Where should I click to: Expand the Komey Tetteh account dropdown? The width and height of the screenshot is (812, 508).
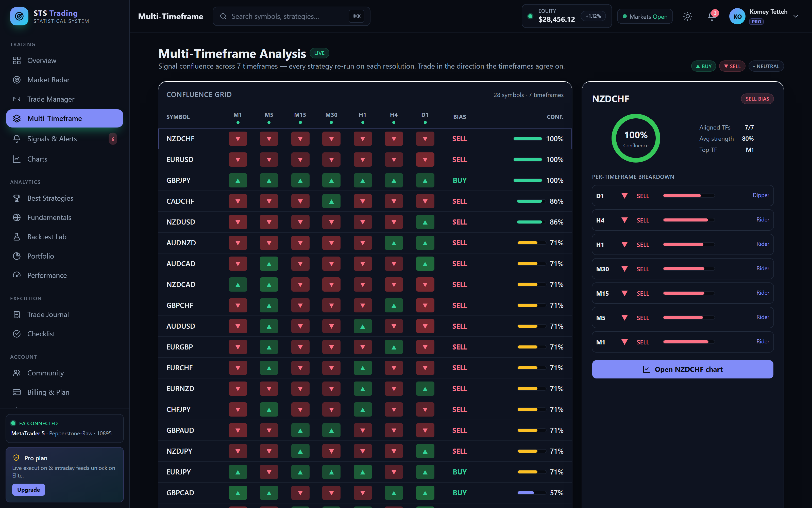click(x=796, y=16)
